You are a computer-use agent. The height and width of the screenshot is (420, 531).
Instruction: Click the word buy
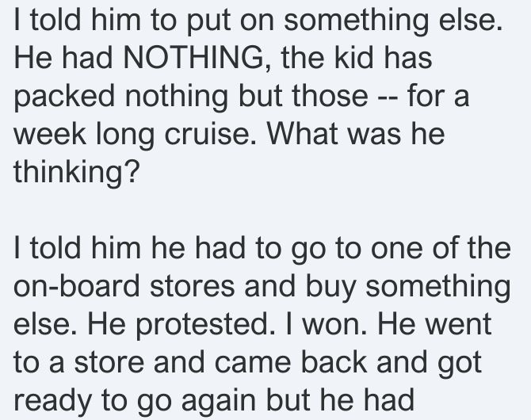pyautogui.click(x=330, y=288)
